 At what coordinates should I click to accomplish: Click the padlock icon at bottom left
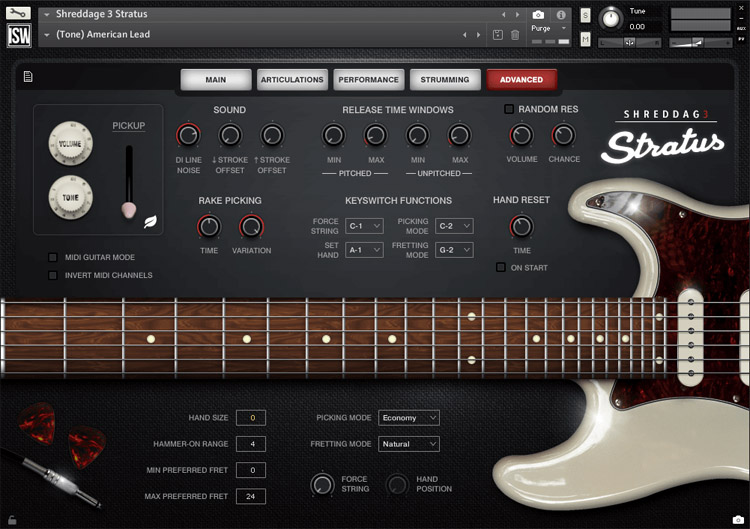tap(12, 520)
